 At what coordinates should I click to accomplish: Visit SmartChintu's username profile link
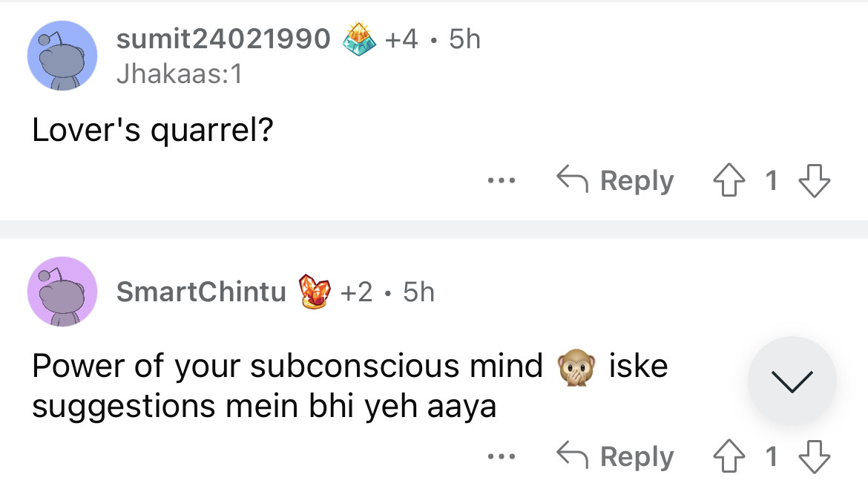pyautogui.click(x=200, y=292)
